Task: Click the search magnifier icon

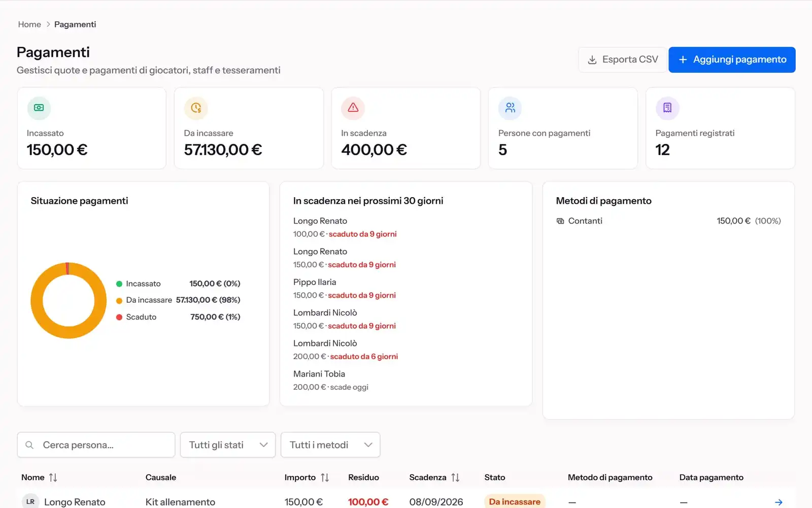Action: pyautogui.click(x=29, y=445)
